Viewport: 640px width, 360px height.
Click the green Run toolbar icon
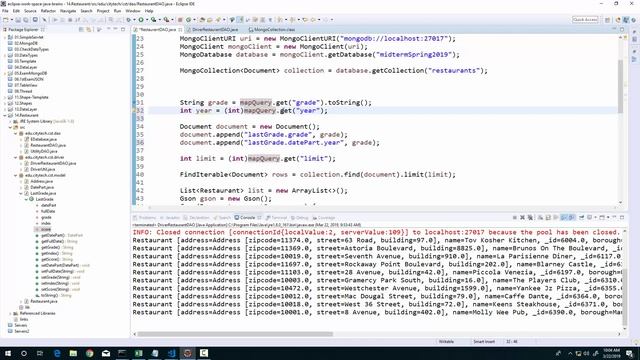tap(141, 20)
